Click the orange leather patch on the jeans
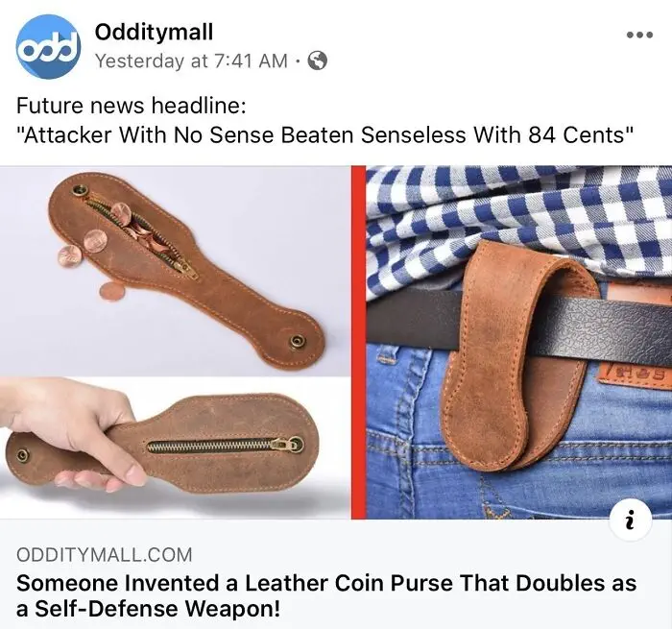This screenshot has width=672, height=629. (x=634, y=372)
